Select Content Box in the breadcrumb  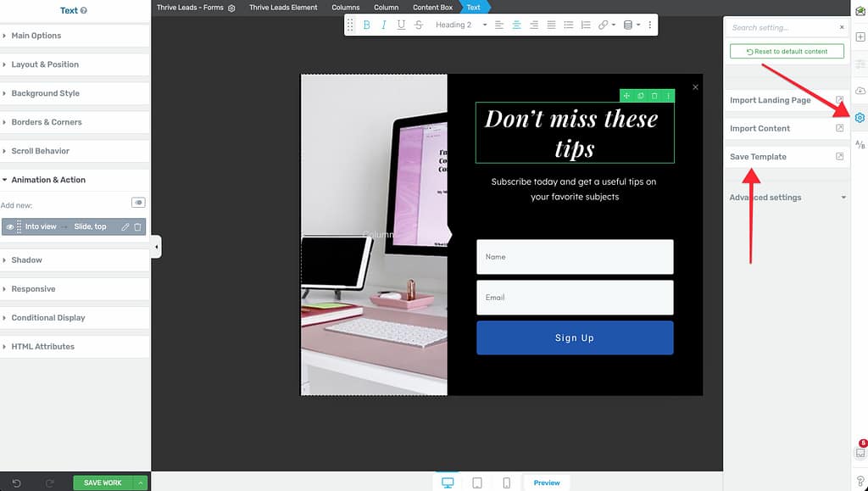tap(432, 8)
